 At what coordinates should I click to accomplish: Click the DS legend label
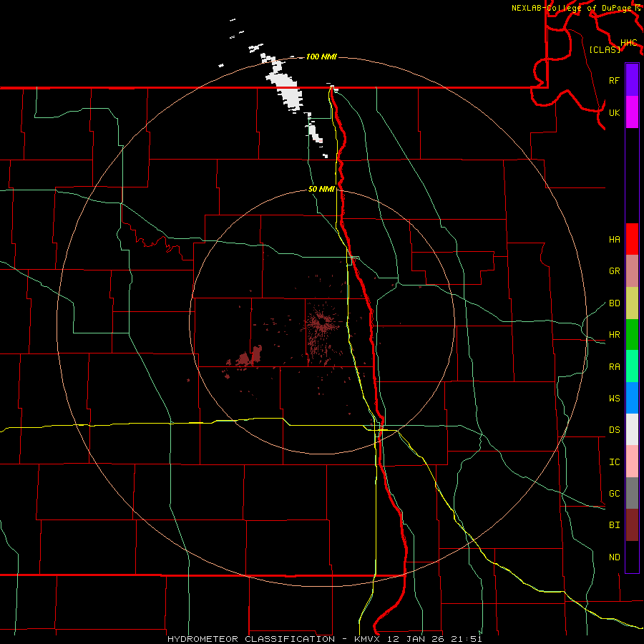point(615,430)
